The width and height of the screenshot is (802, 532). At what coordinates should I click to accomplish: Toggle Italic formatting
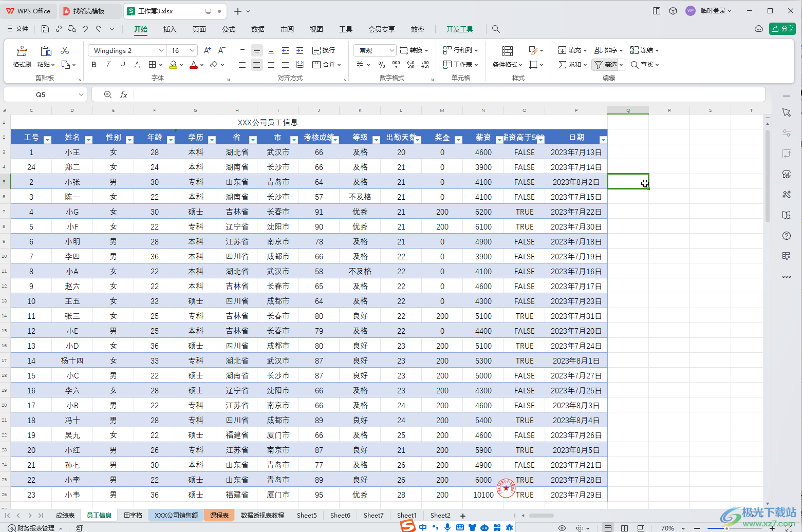[108, 65]
